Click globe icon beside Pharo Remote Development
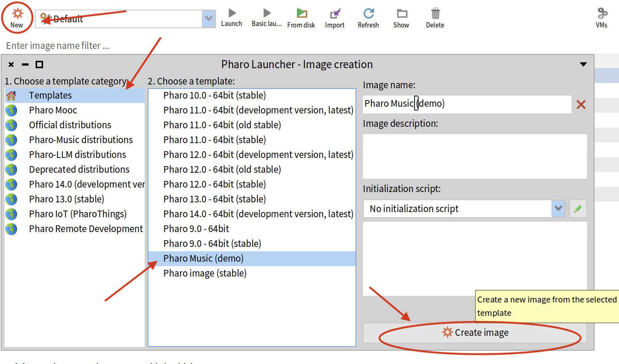619x364 pixels. pyautogui.click(x=11, y=229)
